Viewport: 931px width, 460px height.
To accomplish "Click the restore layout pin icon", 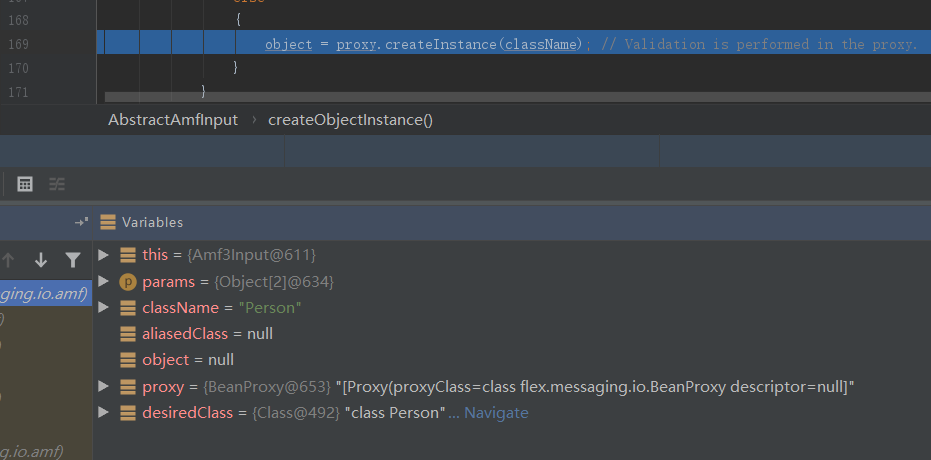I will [x=81, y=222].
